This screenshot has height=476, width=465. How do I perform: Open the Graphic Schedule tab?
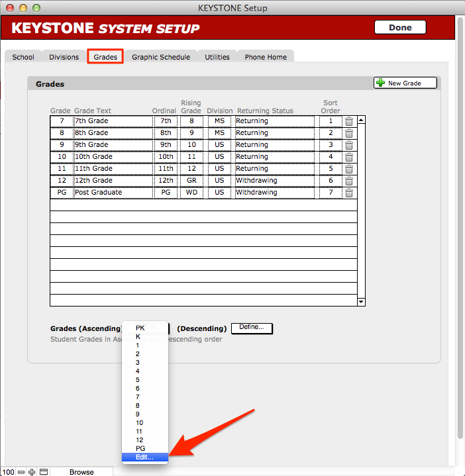pyautogui.click(x=161, y=57)
